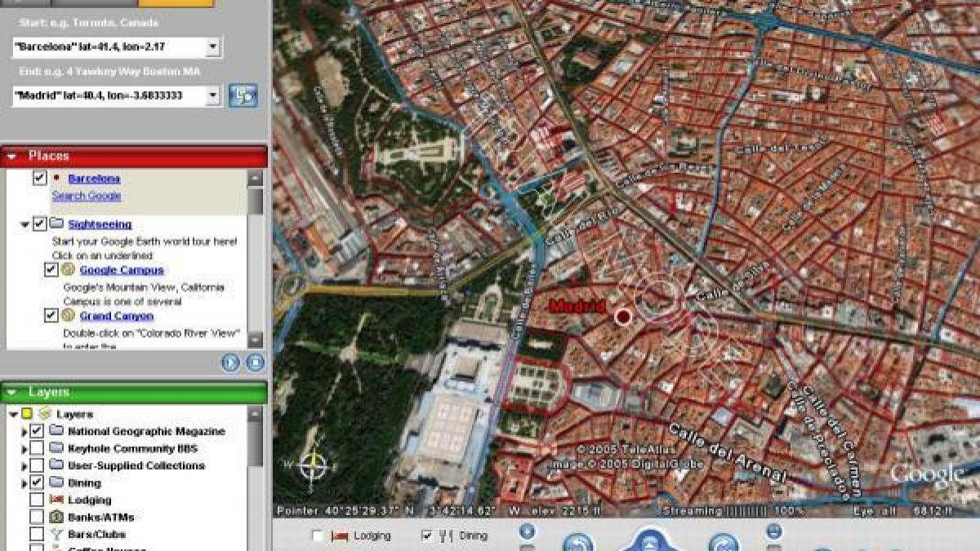
Task: Enable the Bars/Clubs layer checkbox
Action: (37, 534)
